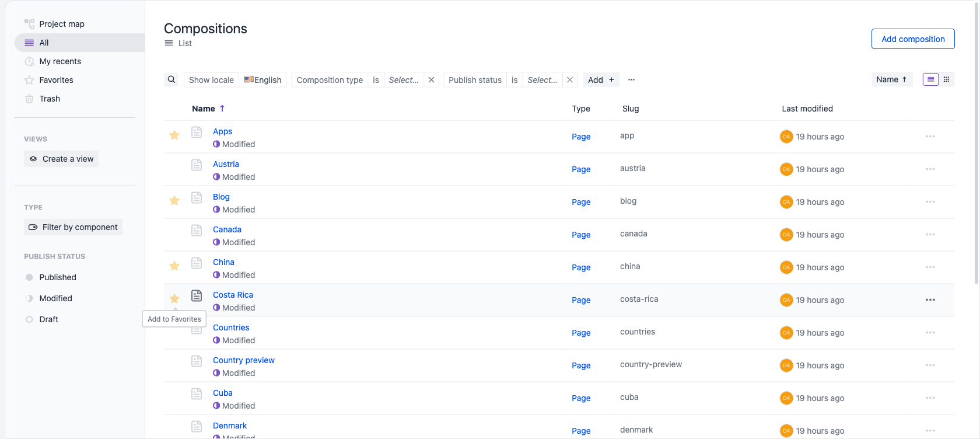Toggle the Blog row favorite star
This screenshot has width=980, height=439.
174,201
